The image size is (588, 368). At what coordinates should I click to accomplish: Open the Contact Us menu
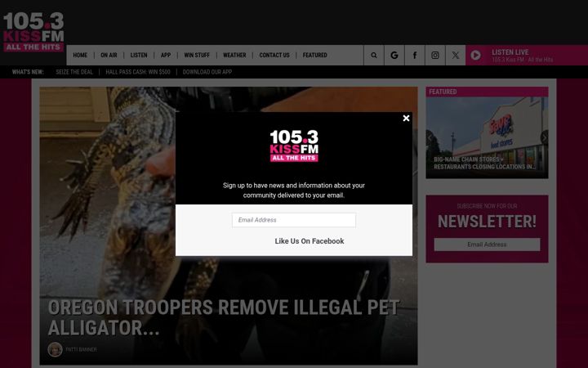(x=274, y=56)
